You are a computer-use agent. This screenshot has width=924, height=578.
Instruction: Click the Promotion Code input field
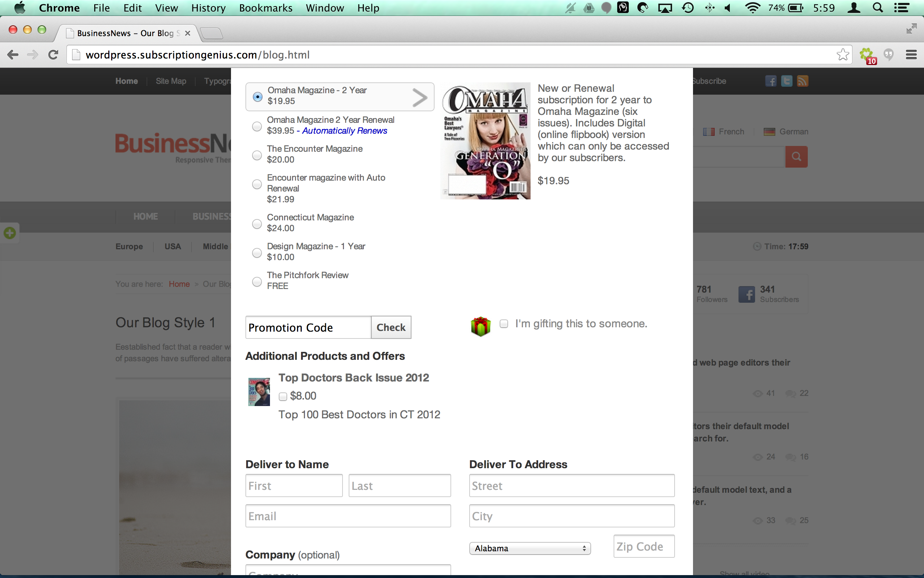pos(308,327)
